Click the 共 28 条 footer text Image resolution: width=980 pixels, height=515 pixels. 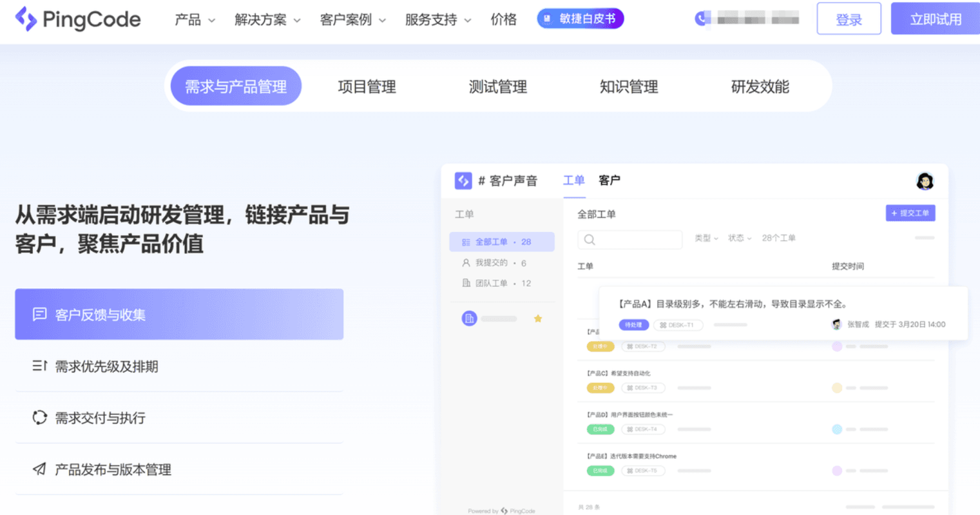pos(589,507)
